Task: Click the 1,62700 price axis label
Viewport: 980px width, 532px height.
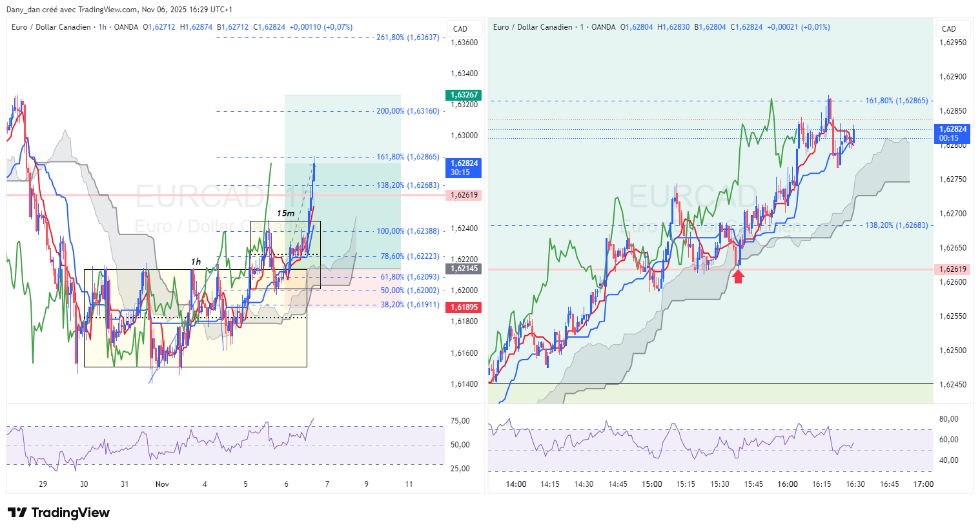Action: click(953, 214)
